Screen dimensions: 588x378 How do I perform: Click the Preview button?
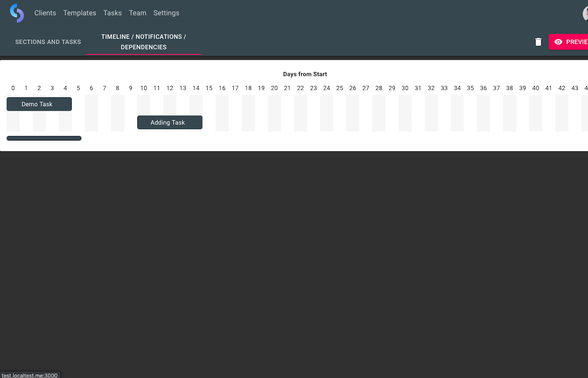click(569, 42)
